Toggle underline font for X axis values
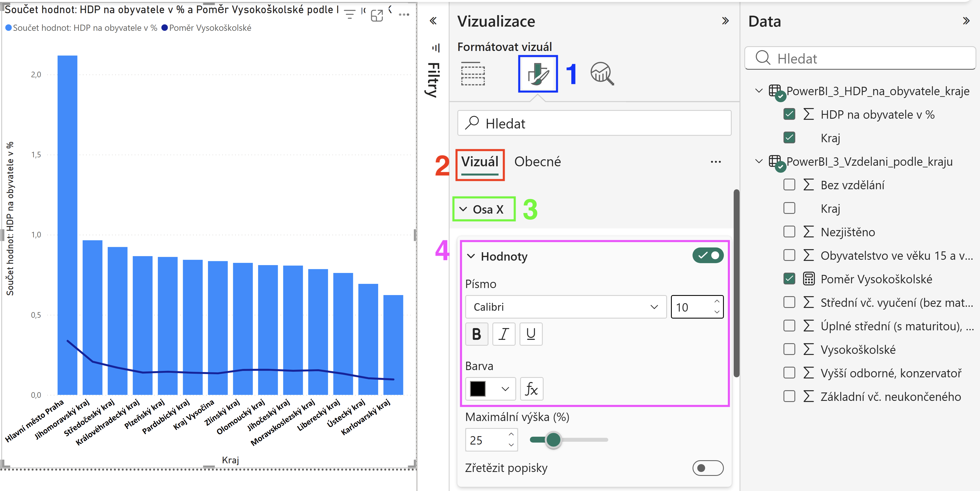 point(531,334)
